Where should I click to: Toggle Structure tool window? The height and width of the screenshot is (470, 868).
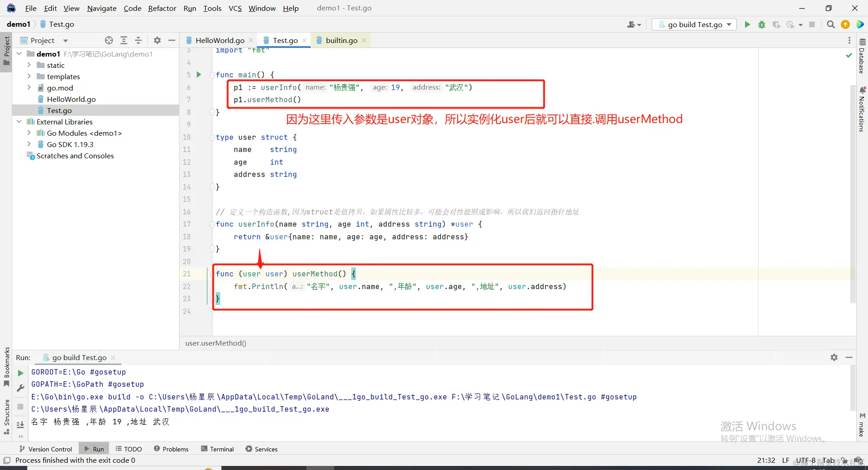[x=6, y=417]
